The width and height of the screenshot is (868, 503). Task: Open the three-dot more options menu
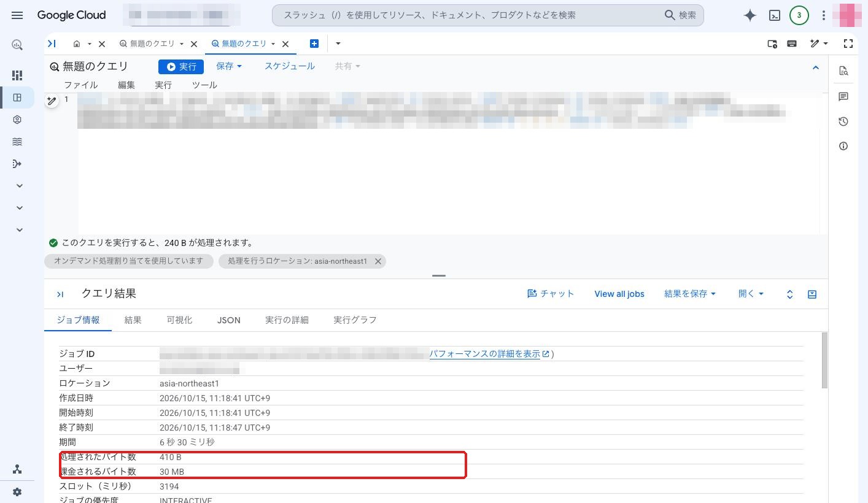(x=824, y=15)
